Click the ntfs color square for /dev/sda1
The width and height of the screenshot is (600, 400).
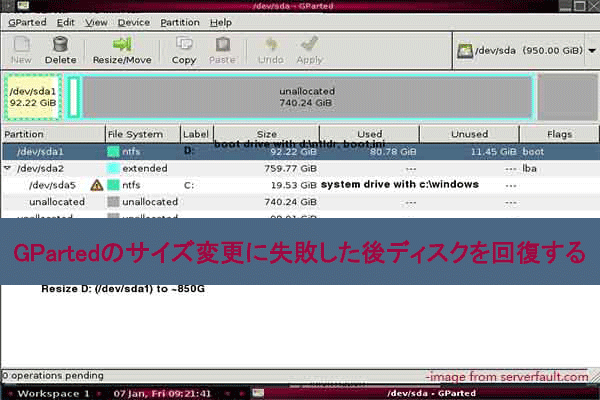coord(113,152)
